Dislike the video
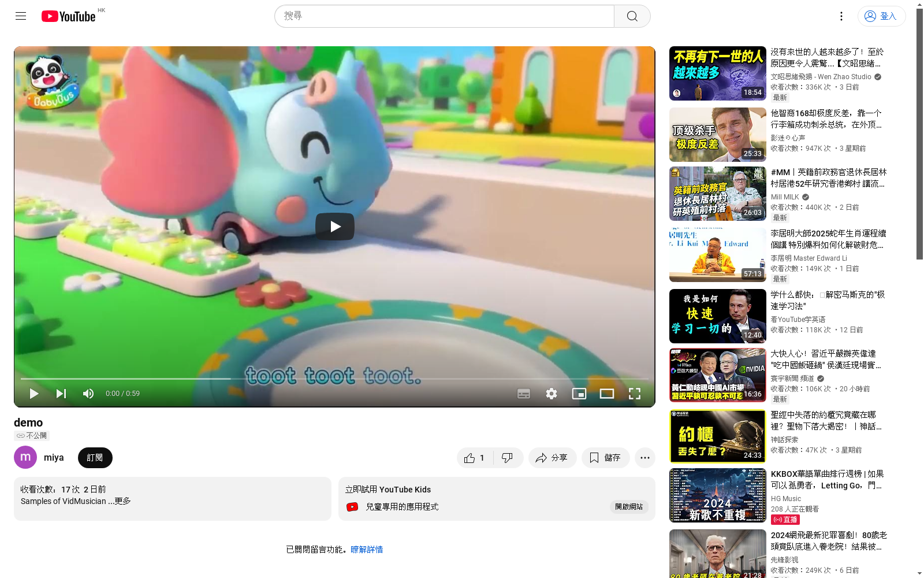This screenshot has width=924, height=578. (508, 458)
